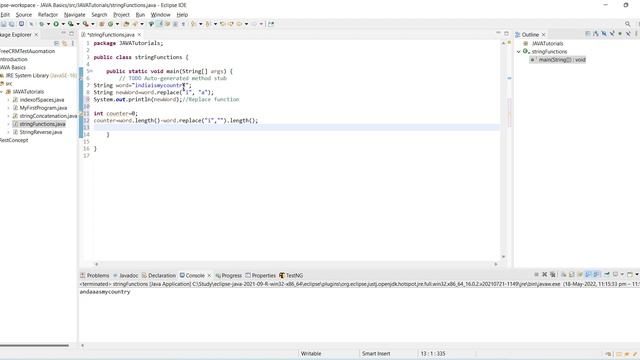640x360 pixels.
Task: Click Clear Console icon in Console toolbar
Action: tap(563, 274)
